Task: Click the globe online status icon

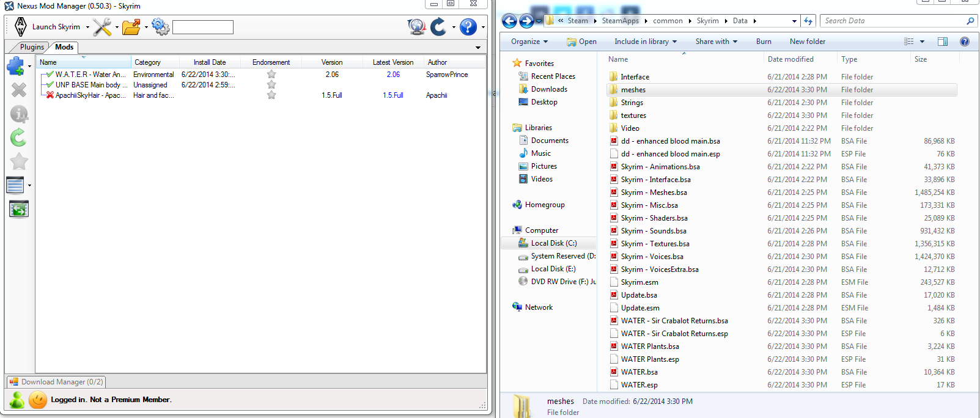Action: coord(416,27)
